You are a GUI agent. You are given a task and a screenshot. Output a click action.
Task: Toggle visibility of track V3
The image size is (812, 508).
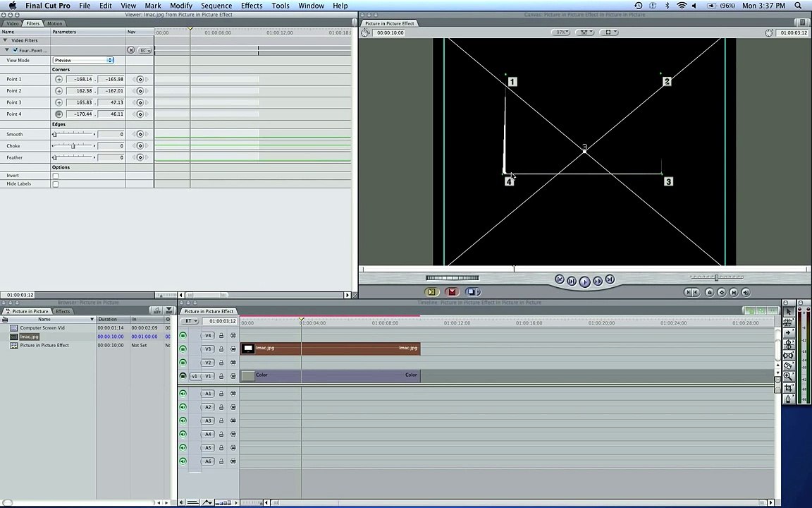[183, 349]
